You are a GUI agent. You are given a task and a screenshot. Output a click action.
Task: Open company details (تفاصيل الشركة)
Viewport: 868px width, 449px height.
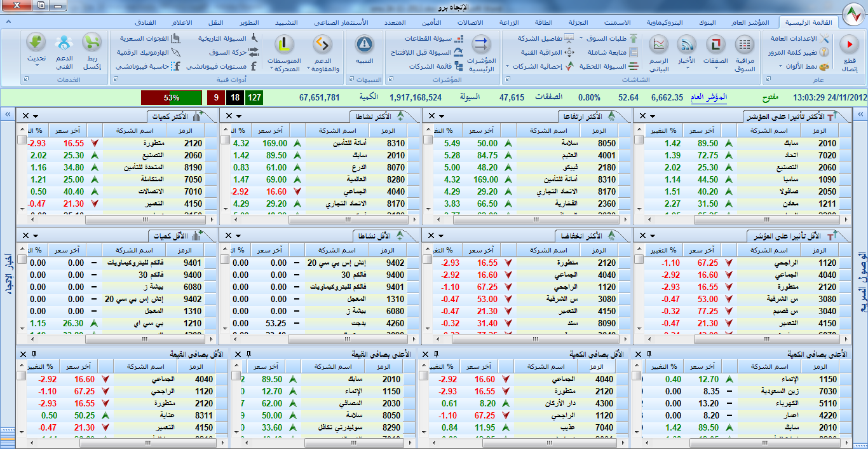coord(545,38)
